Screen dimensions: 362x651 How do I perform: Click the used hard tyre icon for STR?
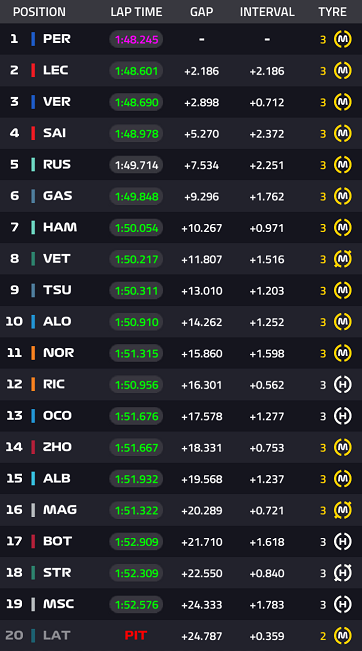(342, 573)
